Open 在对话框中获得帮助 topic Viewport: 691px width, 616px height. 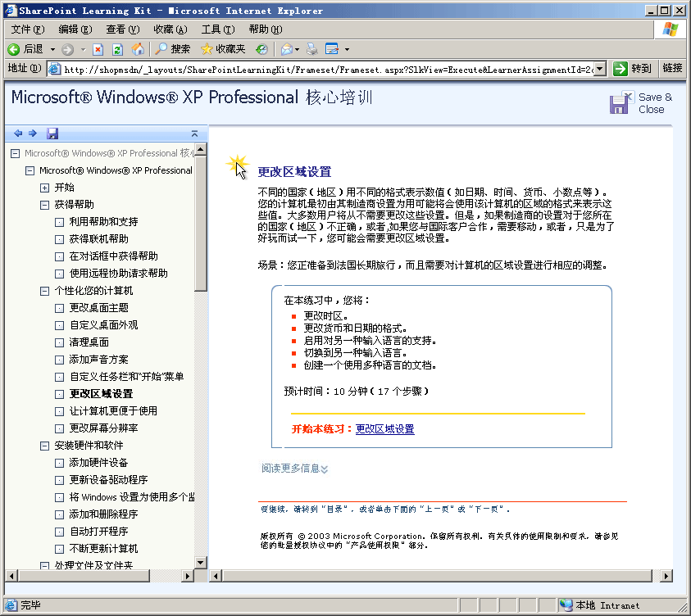(113, 256)
